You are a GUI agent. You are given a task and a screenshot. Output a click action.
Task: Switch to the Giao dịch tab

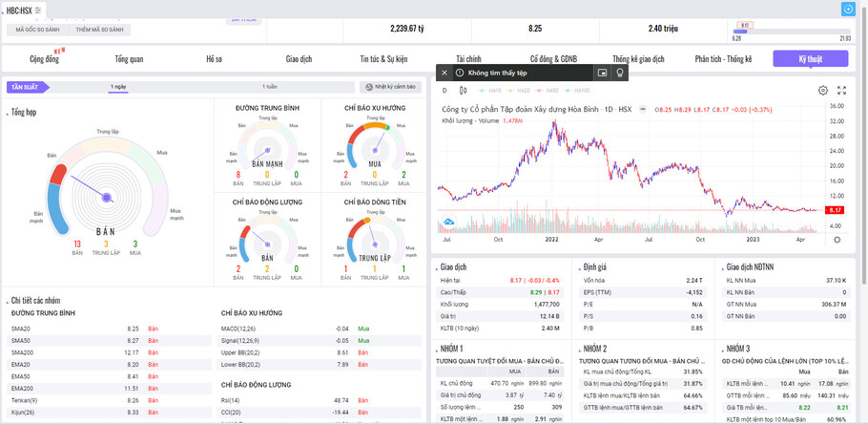(x=299, y=59)
